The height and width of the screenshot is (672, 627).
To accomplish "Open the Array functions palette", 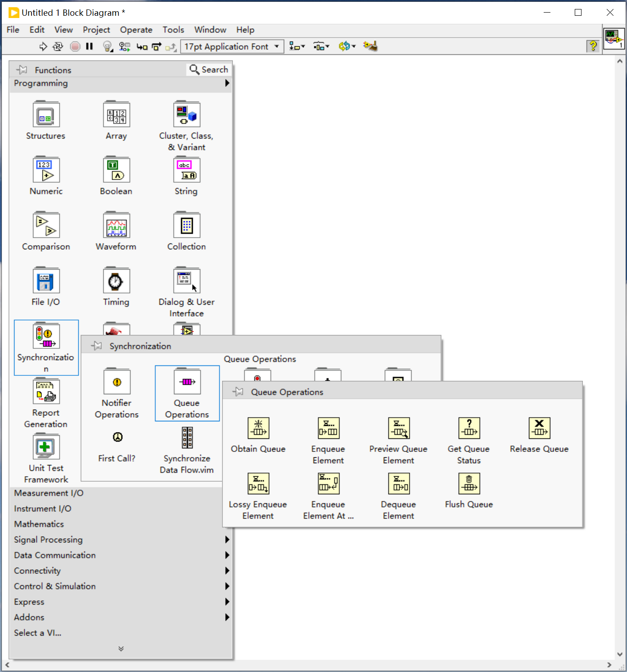I will [x=116, y=120].
